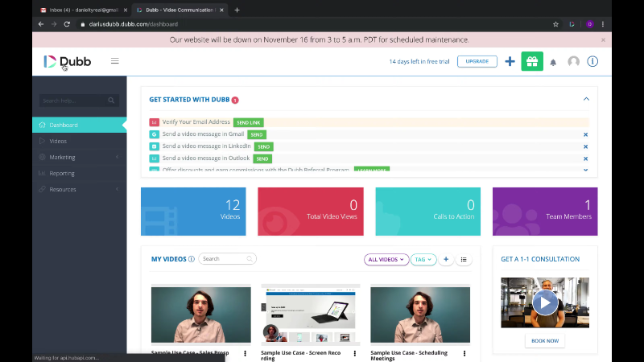Click the hamburger menu icon beside Dubb logo
644x362 pixels.
click(x=114, y=61)
